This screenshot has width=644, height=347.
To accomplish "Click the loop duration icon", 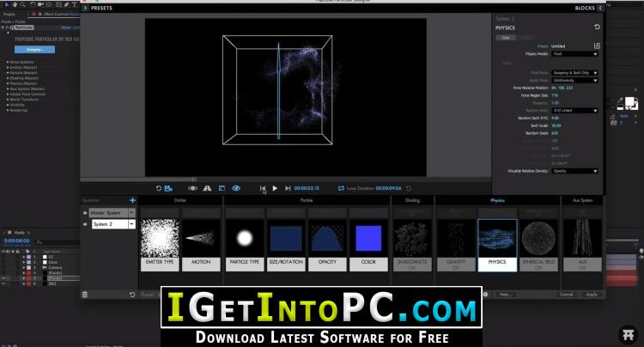I will click(341, 188).
